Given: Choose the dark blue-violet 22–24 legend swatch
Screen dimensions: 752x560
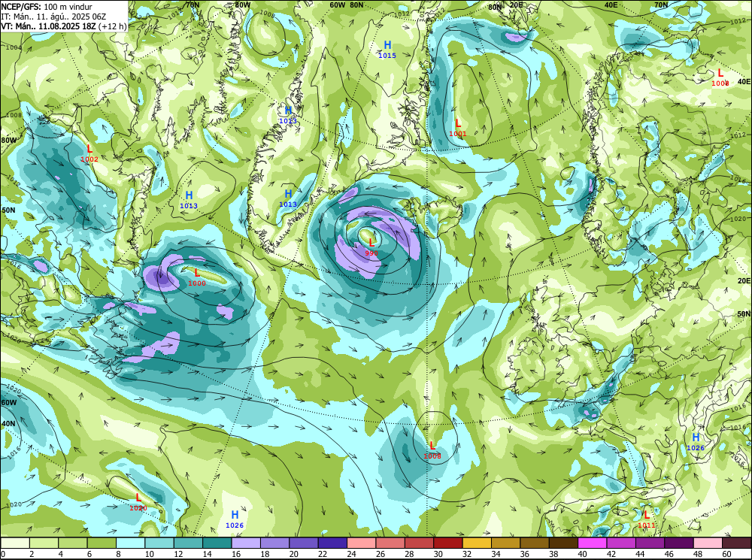Looking at the screenshot, I should [332, 543].
